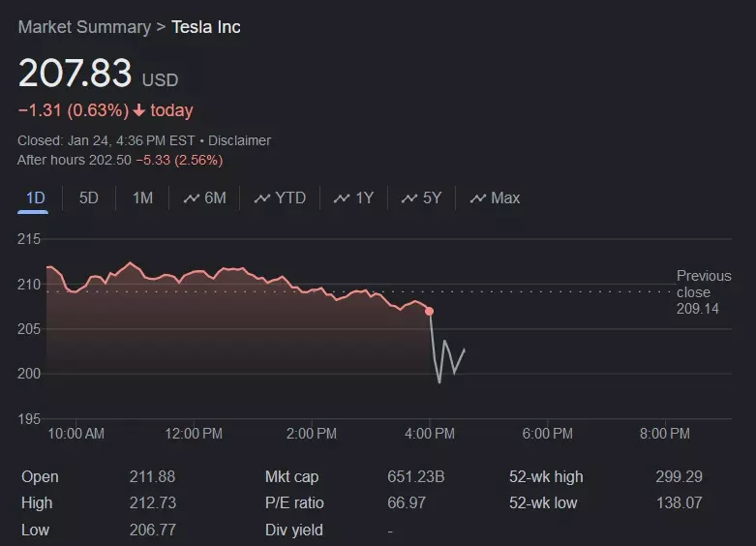The width and height of the screenshot is (756, 546).
Task: Click the Max trend chart icon
Action: point(477,198)
